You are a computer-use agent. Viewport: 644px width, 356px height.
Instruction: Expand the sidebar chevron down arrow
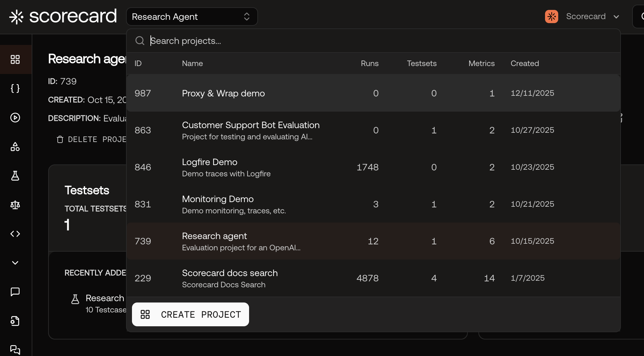coord(15,263)
